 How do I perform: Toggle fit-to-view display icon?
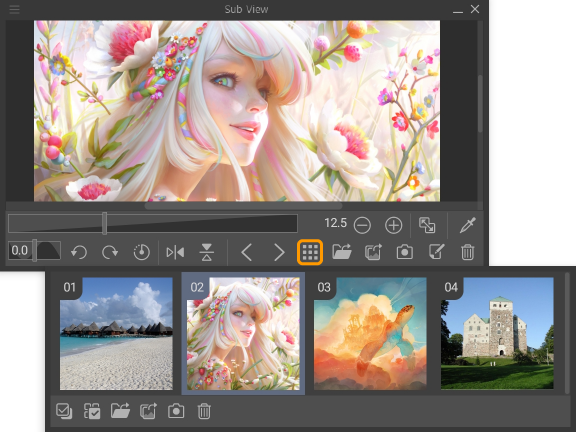pyautogui.click(x=427, y=225)
